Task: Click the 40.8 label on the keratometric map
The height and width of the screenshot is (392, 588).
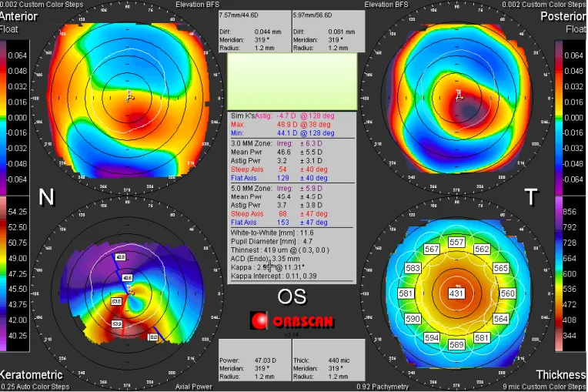Action: point(120,257)
